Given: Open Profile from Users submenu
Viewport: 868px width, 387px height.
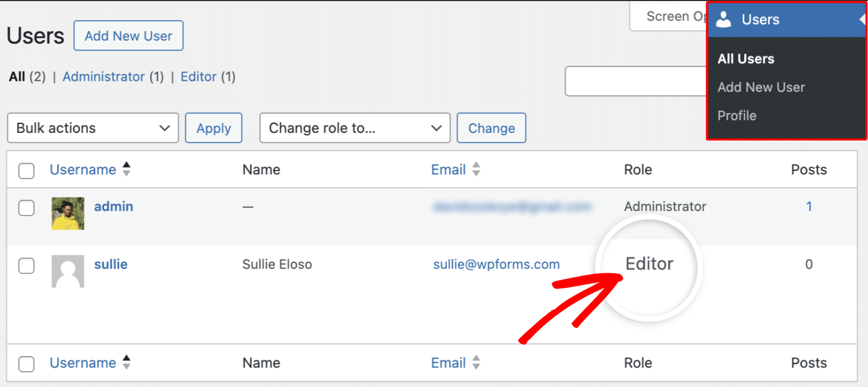Looking at the screenshot, I should tap(737, 116).
